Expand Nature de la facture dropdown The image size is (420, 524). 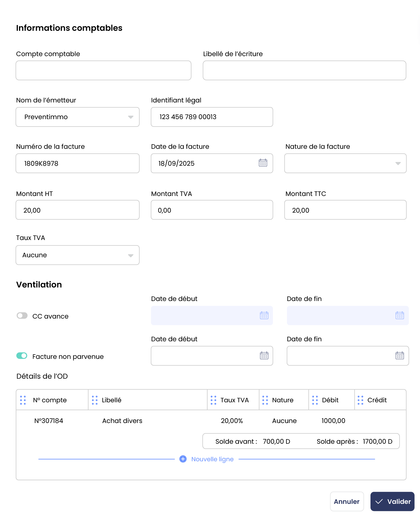click(345, 163)
